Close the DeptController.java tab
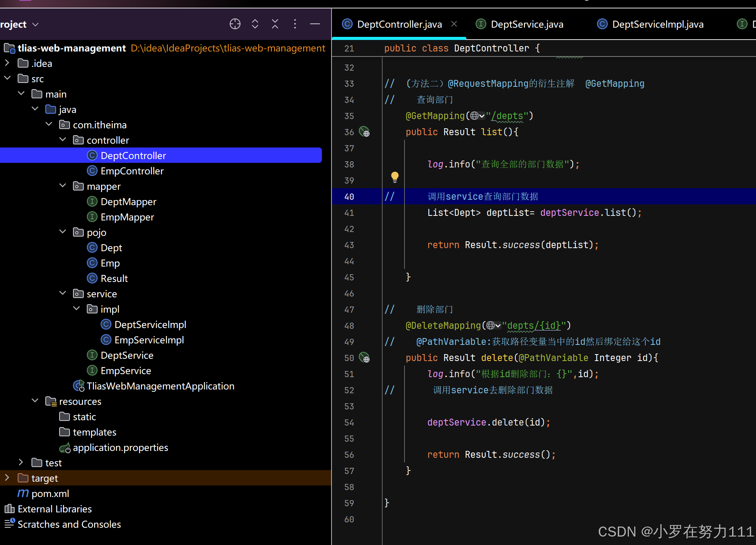 click(454, 24)
